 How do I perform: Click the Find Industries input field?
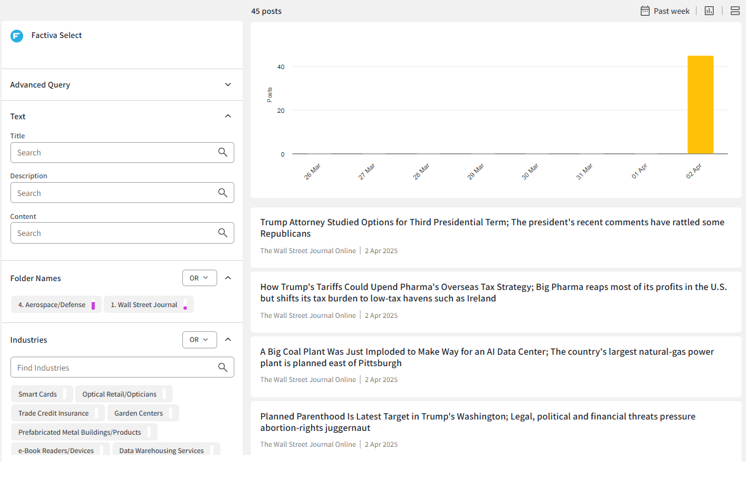(110, 368)
